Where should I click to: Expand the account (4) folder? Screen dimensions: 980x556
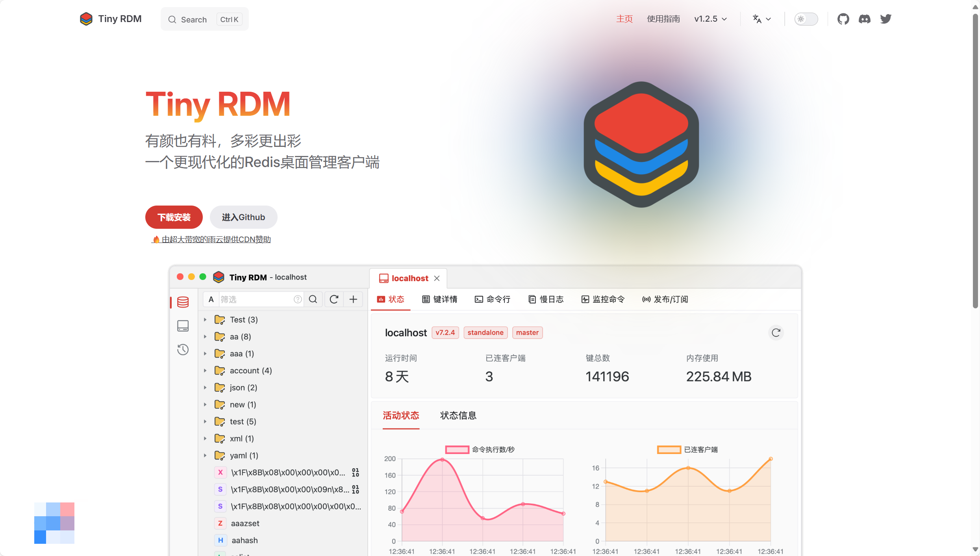(x=205, y=371)
